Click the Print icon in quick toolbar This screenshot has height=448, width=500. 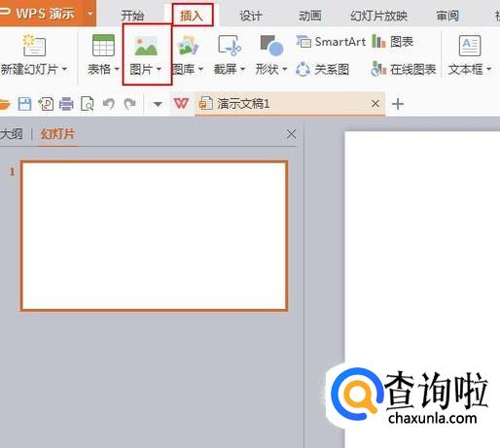click(x=66, y=104)
